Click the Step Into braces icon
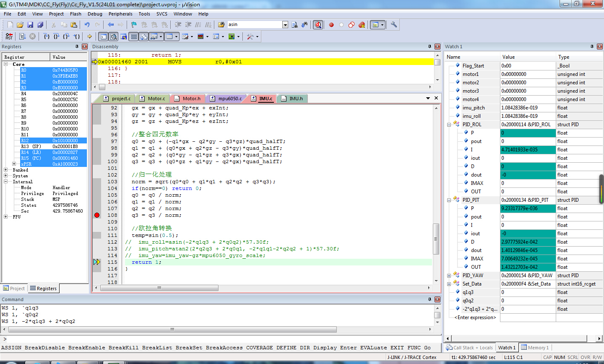Screen dimensions: 604x364 point(47,36)
